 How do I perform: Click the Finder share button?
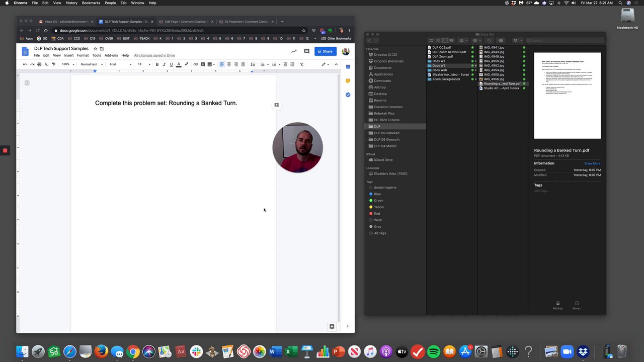(x=489, y=41)
